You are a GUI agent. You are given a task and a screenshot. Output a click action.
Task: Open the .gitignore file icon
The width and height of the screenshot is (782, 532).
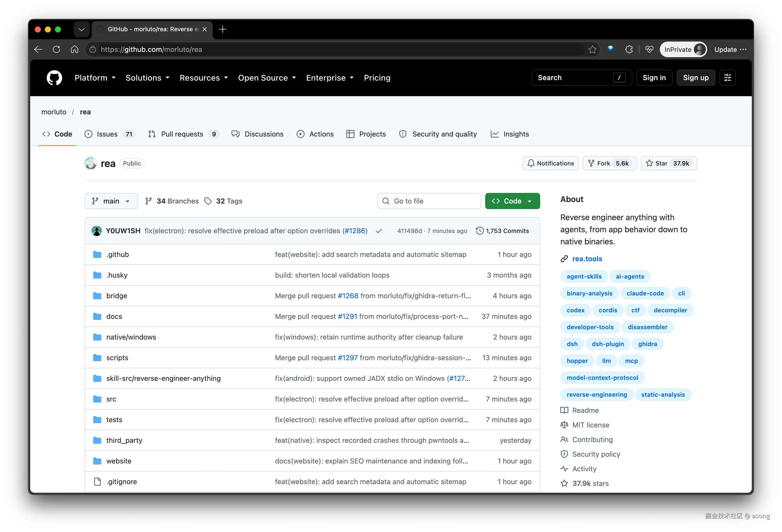click(97, 482)
